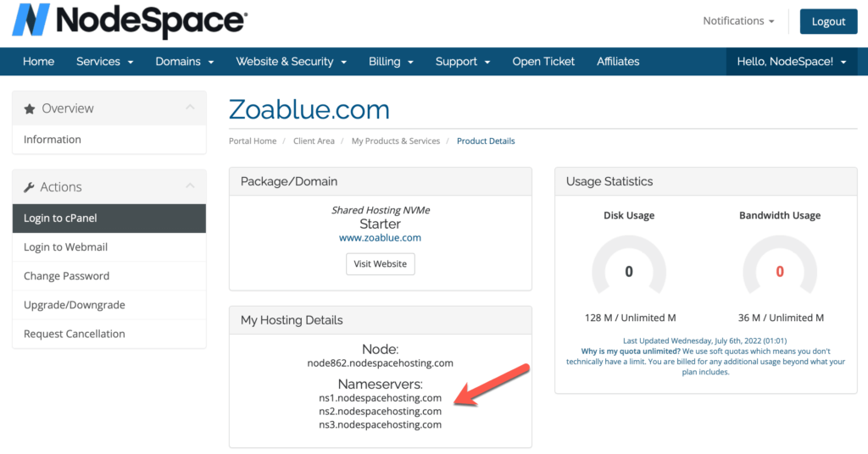Select the ns2.nodespacehosting.com nameserver text
The width and height of the screenshot is (868, 454).
point(381,412)
